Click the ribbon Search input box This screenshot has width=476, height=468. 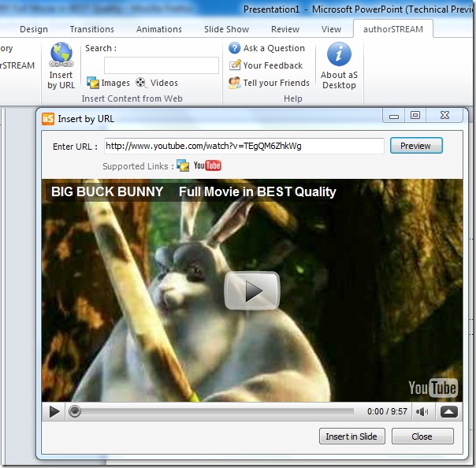[162, 65]
